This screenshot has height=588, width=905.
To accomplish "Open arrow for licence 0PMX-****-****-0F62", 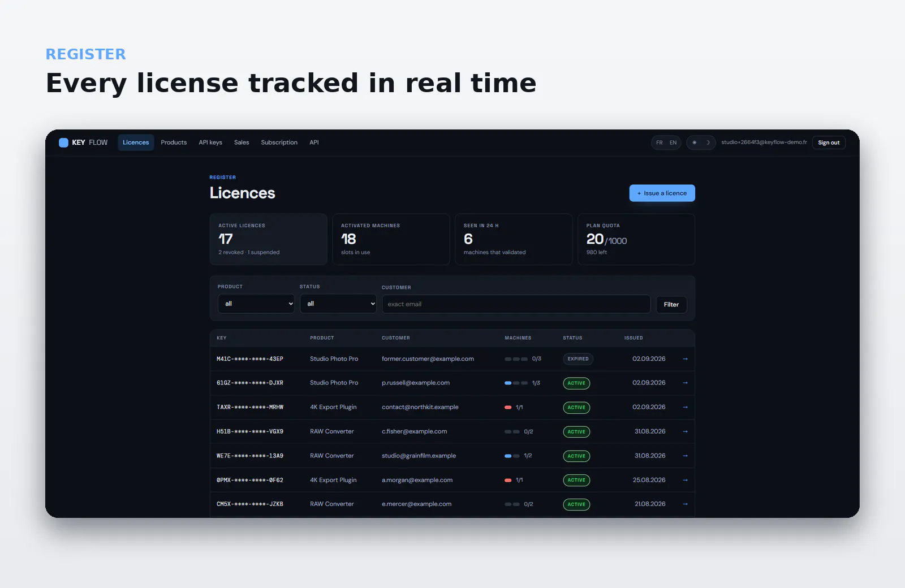I will coord(685,480).
